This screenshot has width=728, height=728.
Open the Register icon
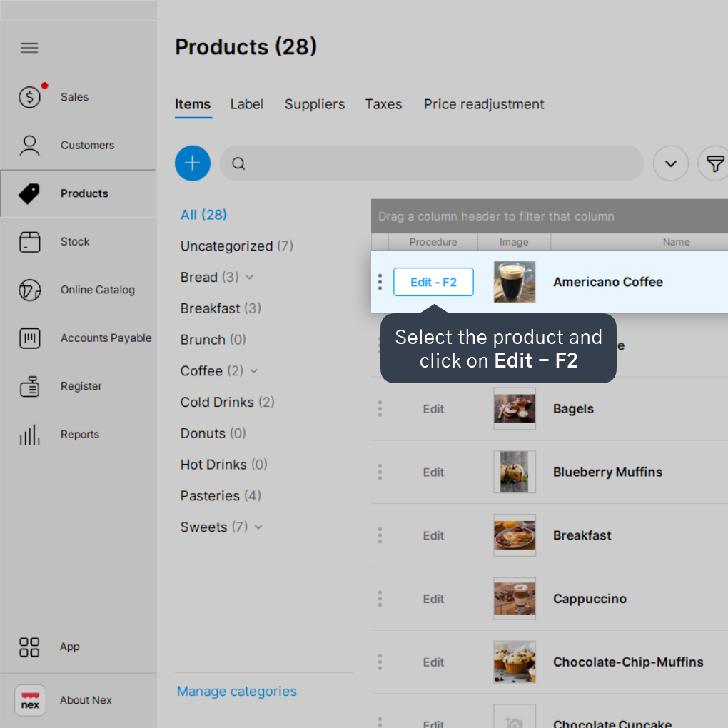[30, 386]
